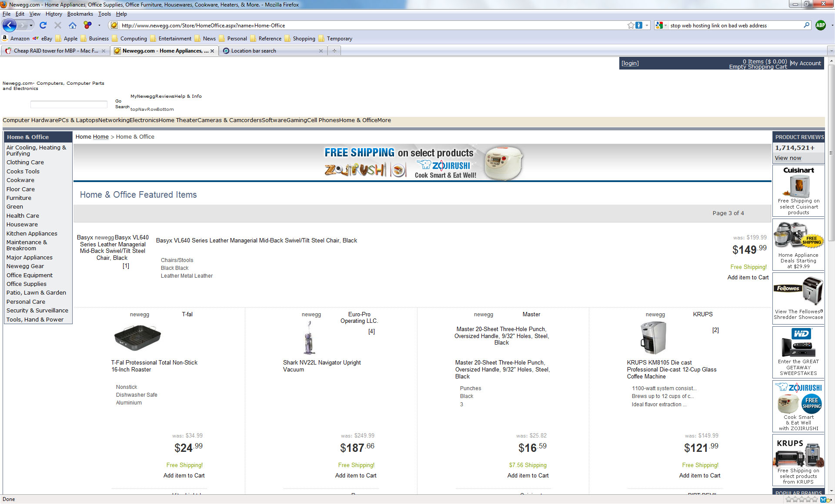835x504 pixels.
Task: Open the Adblock Plus ABP icon
Action: coord(821,25)
